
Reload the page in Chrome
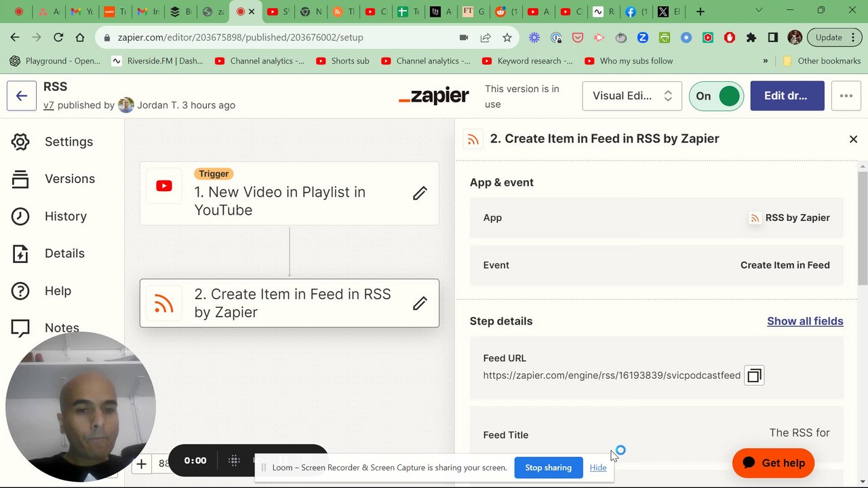[x=58, y=37]
